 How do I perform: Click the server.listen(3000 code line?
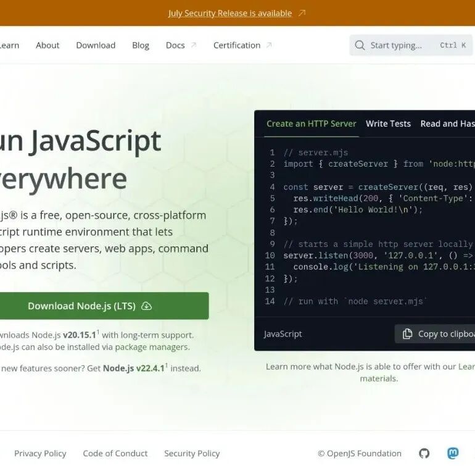click(x=379, y=256)
